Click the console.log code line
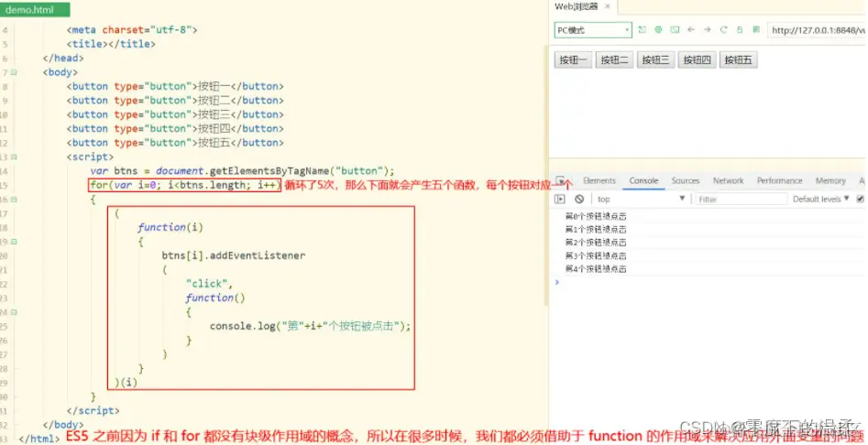The width and height of the screenshot is (868, 445). tap(310, 326)
